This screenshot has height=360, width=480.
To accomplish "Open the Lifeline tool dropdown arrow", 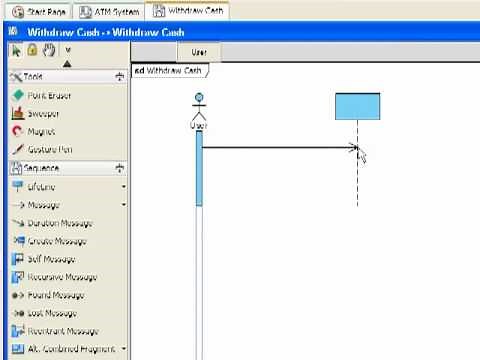I will [124, 187].
